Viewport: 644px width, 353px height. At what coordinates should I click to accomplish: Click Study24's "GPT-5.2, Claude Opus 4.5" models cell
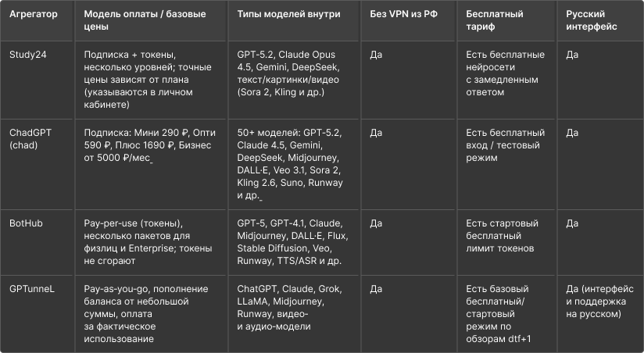point(291,73)
